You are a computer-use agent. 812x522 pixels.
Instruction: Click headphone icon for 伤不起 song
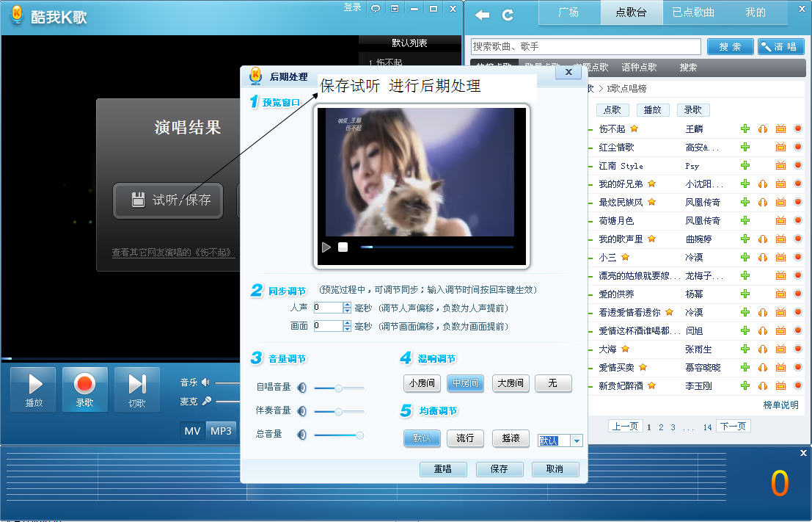pyautogui.click(x=763, y=128)
